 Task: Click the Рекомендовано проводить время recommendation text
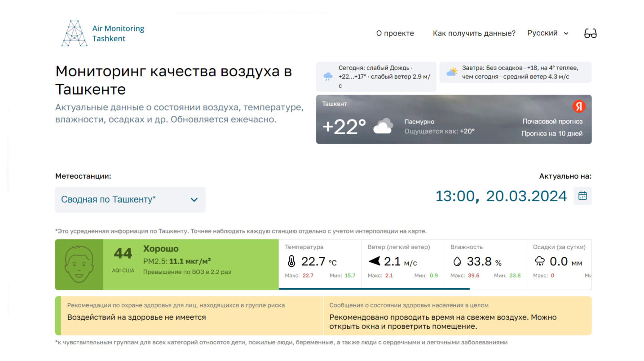coord(443,321)
